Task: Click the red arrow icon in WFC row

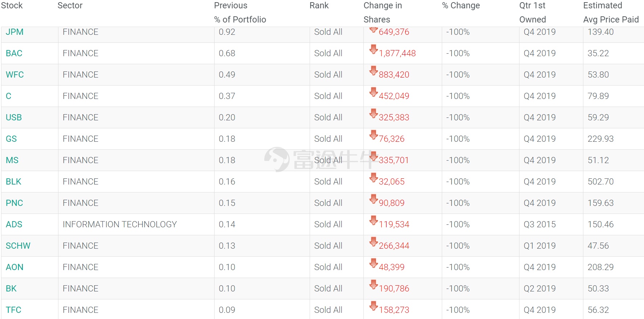Action: [x=374, y=71]
